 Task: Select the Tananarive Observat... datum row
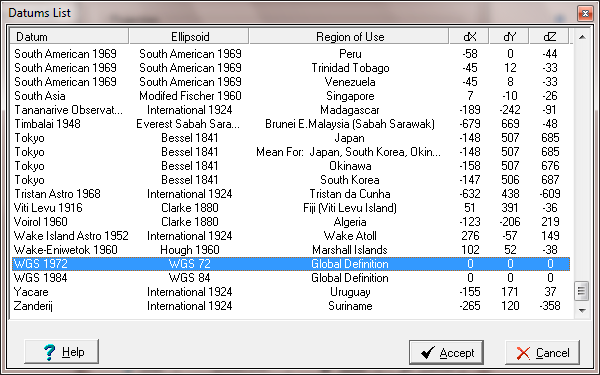click(291, 110)
